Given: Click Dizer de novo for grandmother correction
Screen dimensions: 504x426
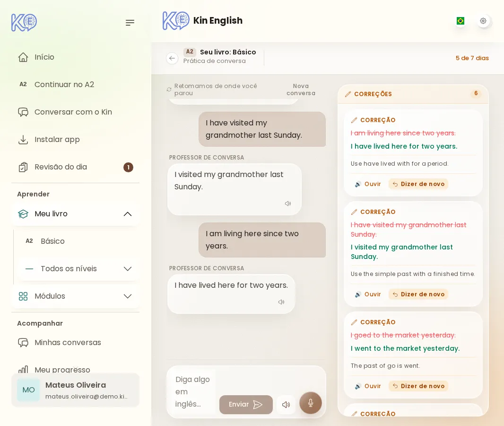Looking at the screenshot, I should pyautogui.click(x=418, y=294).
